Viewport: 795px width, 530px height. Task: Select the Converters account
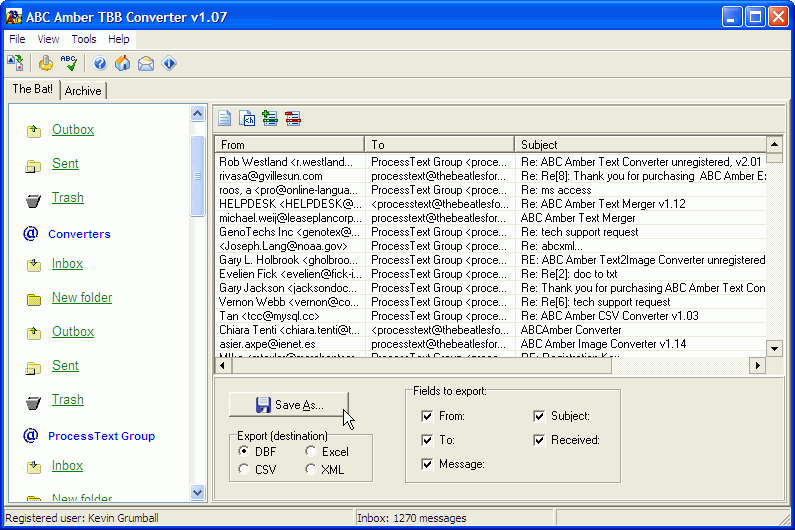tap(79, 234)
